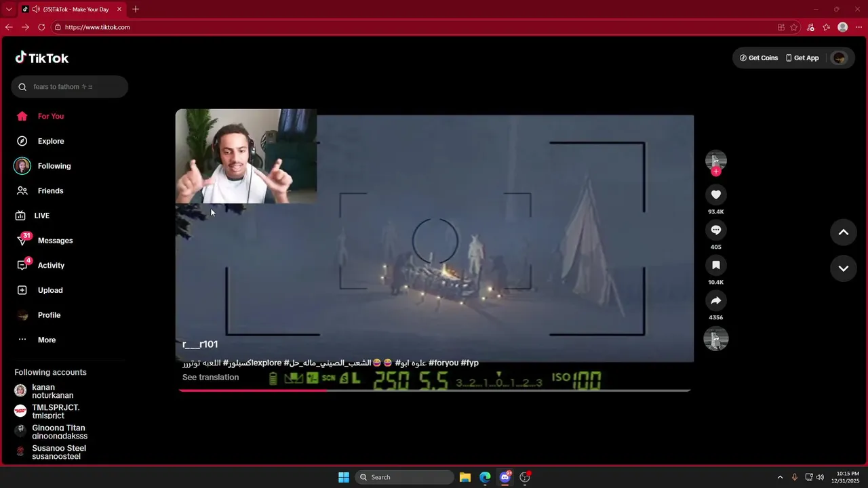
Task: Open the browser profile avatar
Action: pos(843,27)
